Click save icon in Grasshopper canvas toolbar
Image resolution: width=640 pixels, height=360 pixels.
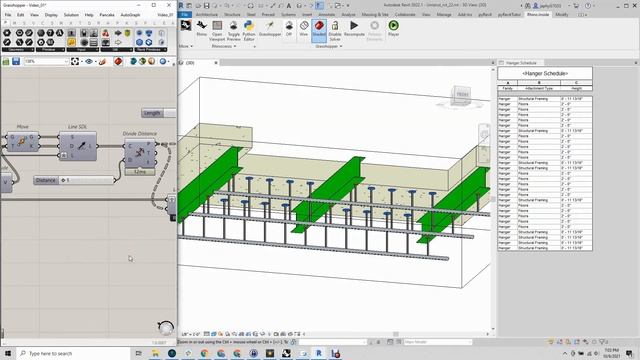tap(16, 62)
